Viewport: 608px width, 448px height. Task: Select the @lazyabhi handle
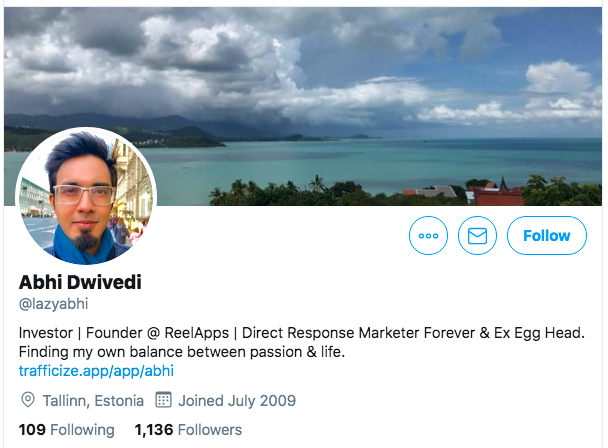[54, 304]
